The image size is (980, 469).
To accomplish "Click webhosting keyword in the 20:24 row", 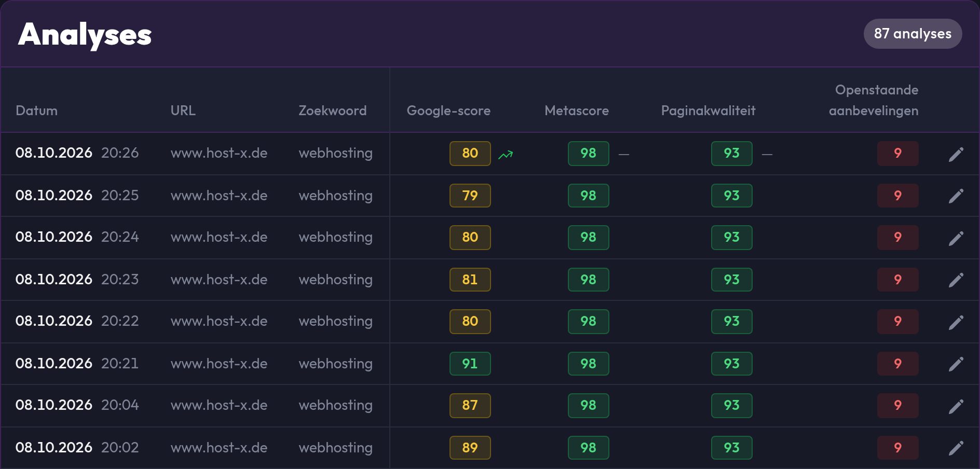I will (335, 238).
